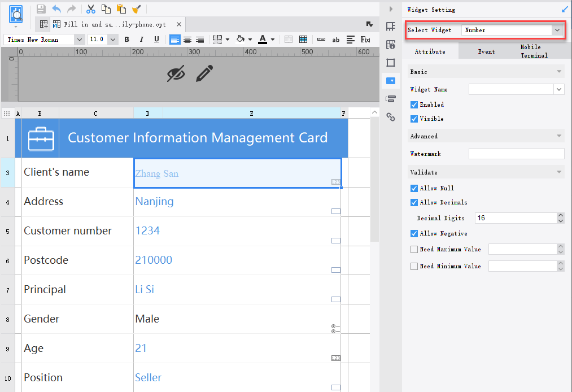The width and height of the screenshot is (572, 392).
Task: Switch to the Attribute tab
Action: (430, 51)
